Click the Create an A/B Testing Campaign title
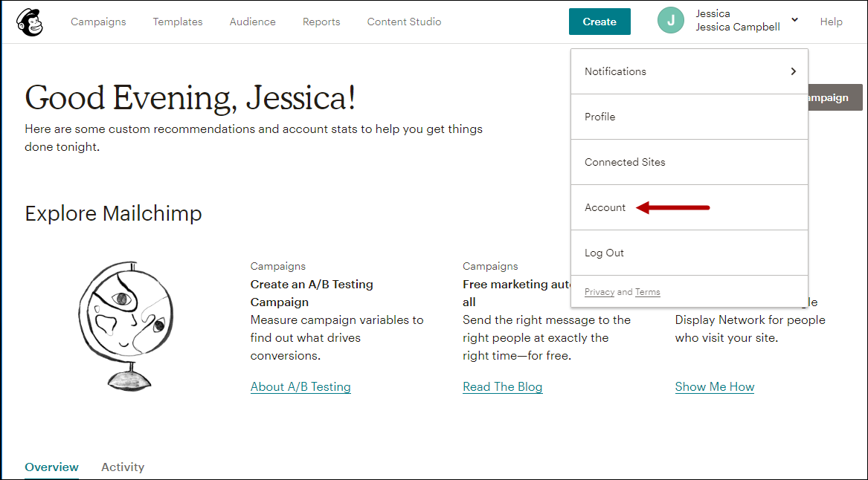868x480 pixels. pyautogui.click(x=312, y=293)
